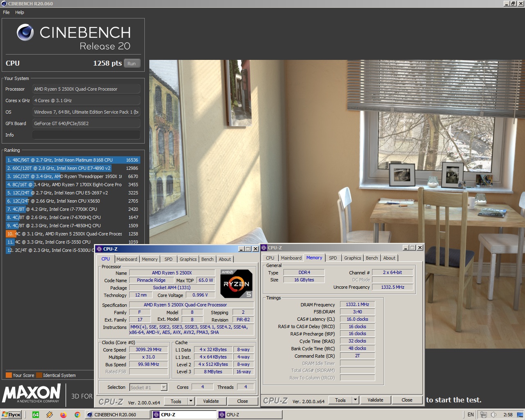Select ranking row 9, Core i7-4850HQ
This screenshot has height=420, width=525.
[x=73, y=226]
